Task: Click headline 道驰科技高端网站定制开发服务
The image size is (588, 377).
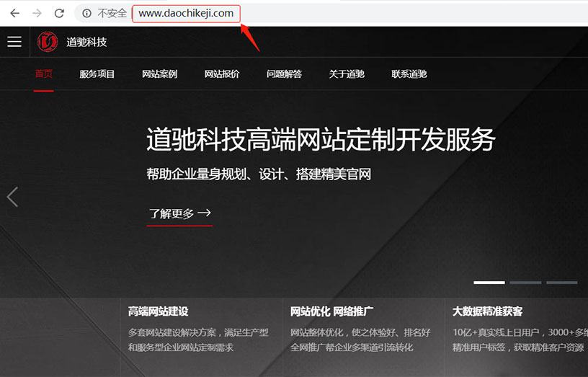Action: (x=321, y=140)
